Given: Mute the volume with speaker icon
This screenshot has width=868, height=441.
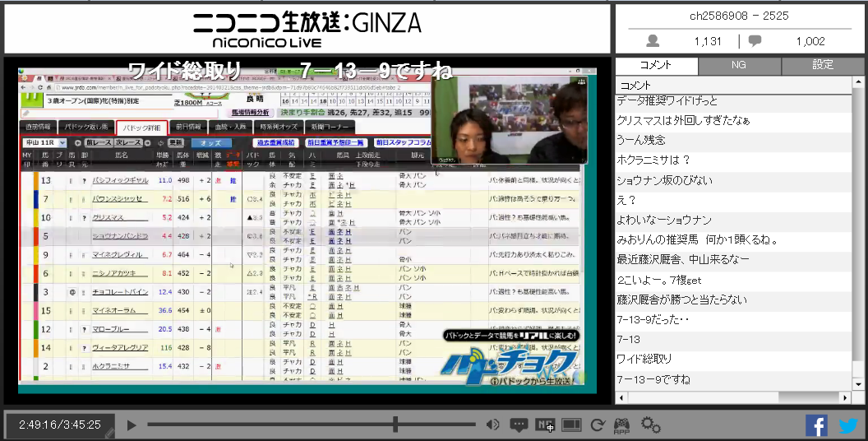Looking at the screenshot, I should (x=492, y=425).
